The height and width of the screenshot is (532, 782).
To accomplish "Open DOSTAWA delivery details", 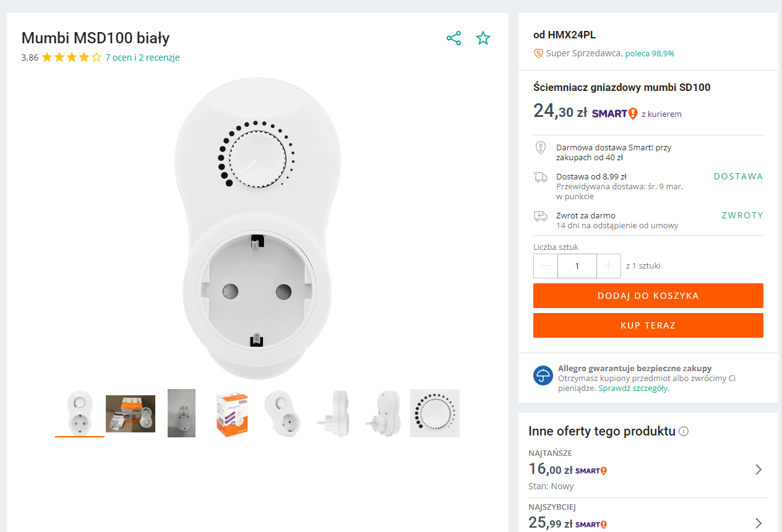I will [x=738, y=176].
